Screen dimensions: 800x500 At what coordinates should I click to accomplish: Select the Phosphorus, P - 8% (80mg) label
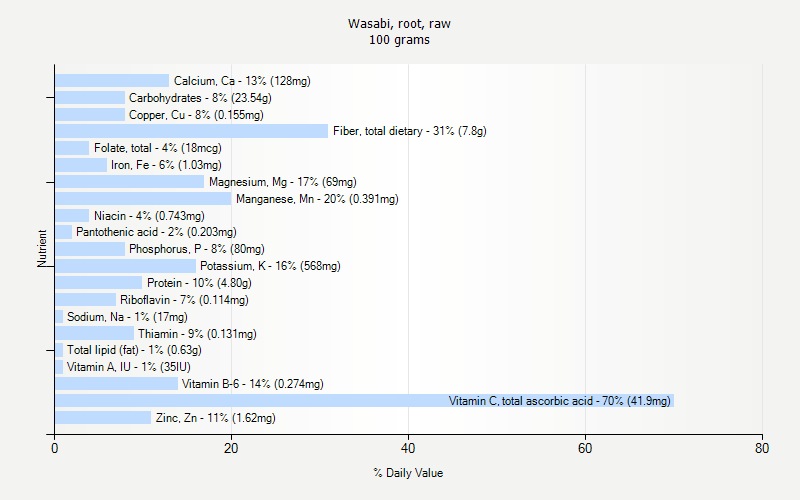click(x=197, y=249)
